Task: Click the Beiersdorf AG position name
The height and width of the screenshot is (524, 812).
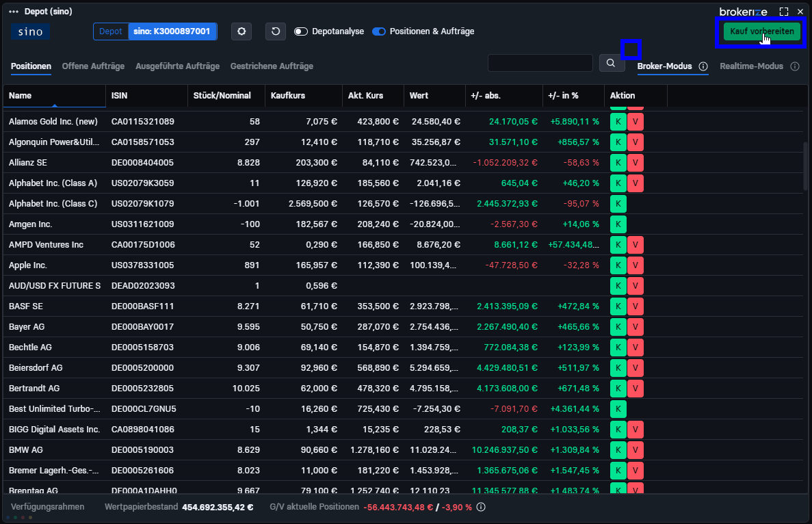Action: [36, 368]
